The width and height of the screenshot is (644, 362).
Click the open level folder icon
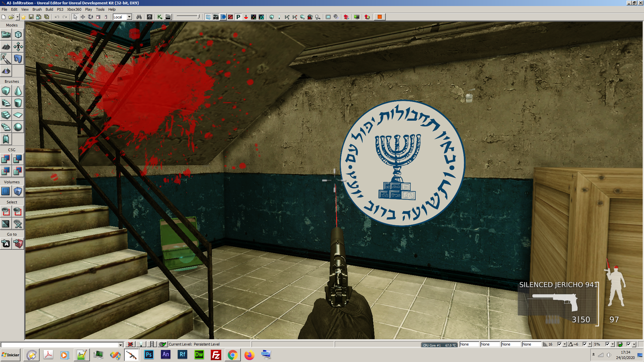coord(11,17)
